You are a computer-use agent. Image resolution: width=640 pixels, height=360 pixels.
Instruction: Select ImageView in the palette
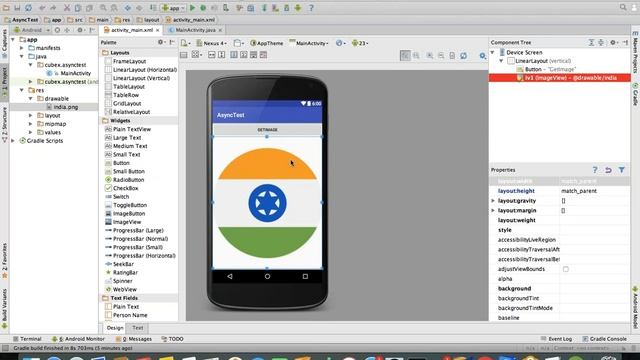click(x=123, y=222)
